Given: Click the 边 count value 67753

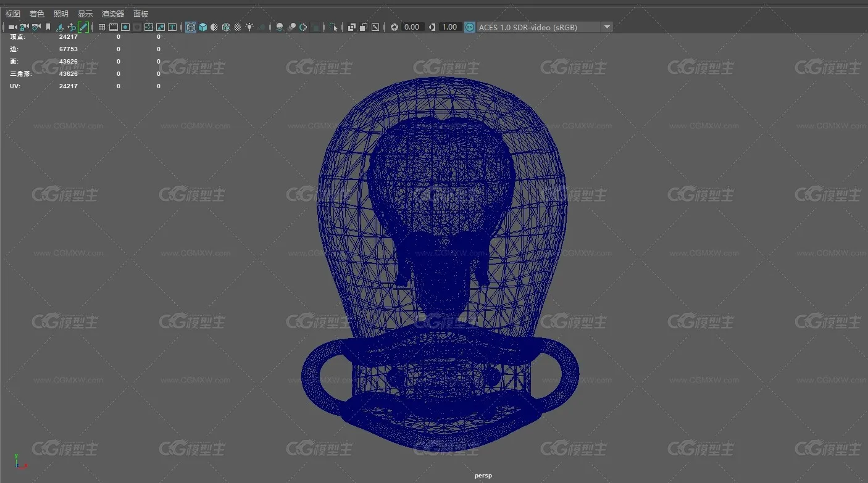Looking at the screenshot, I should pyautogui.click(x=69, y=49).
